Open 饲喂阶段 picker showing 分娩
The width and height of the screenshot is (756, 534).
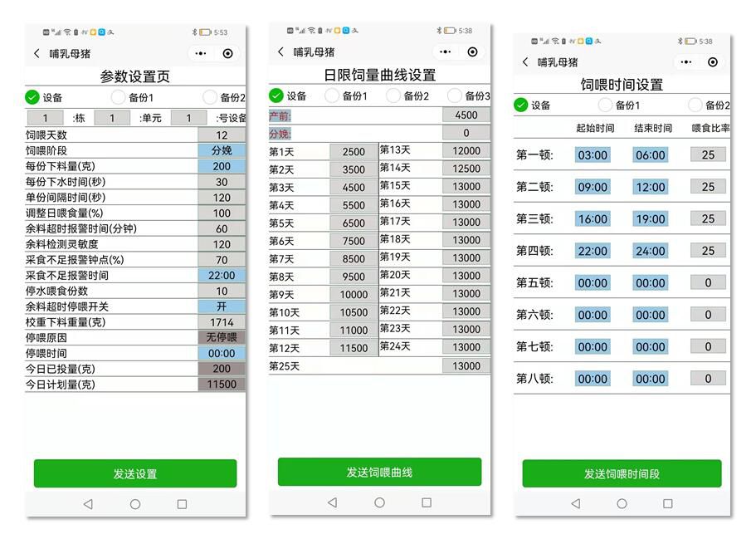coord(222,150)
